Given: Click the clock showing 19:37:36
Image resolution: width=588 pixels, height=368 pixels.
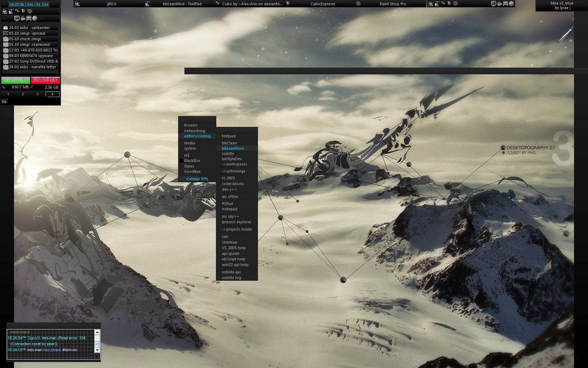Looking at the screenshot, I should coord(29,5).
